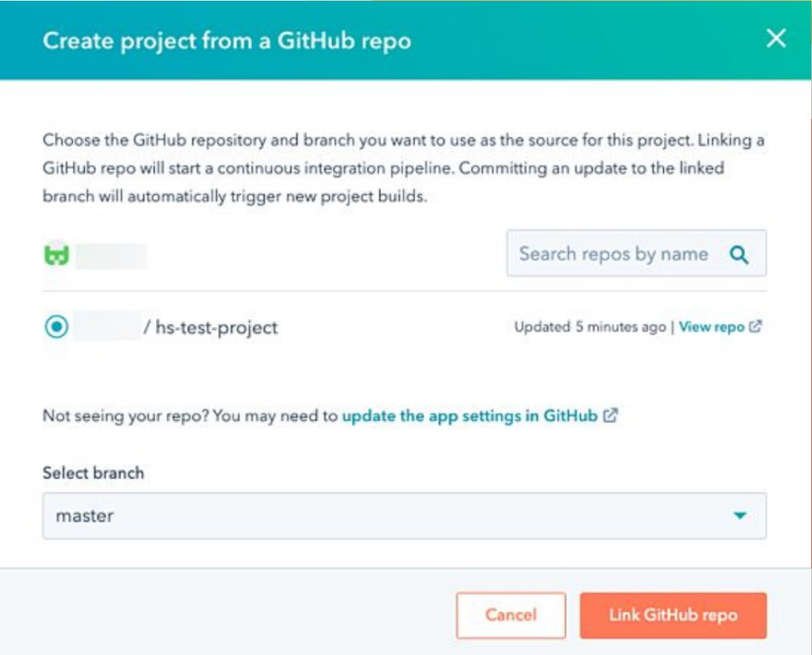Cancel the project creation
Image resolution: width=812 pixels, height=655 pixels.
click(511, 615)
